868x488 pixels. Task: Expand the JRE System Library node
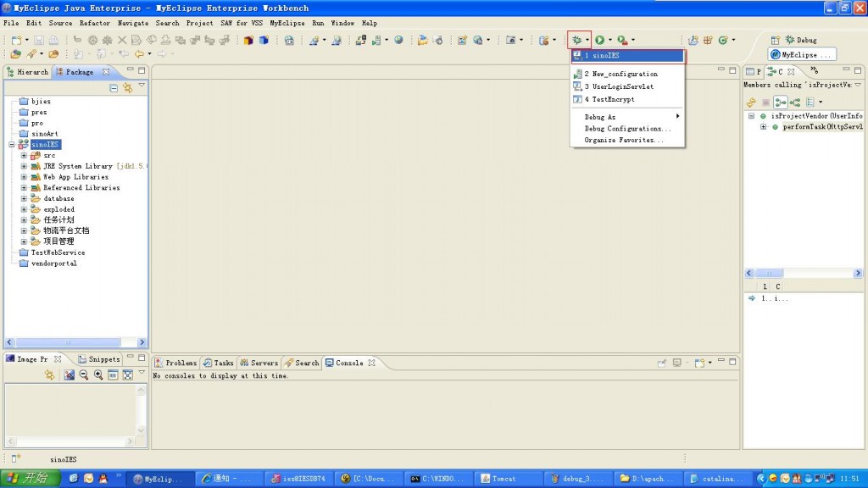pyautogui.click(x=24, y=166)
